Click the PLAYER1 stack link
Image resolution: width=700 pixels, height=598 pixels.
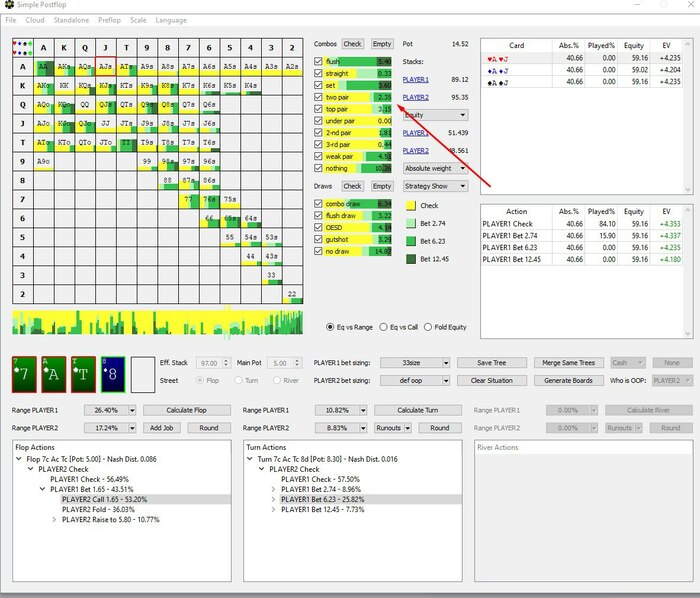click(x=416, y=79)
